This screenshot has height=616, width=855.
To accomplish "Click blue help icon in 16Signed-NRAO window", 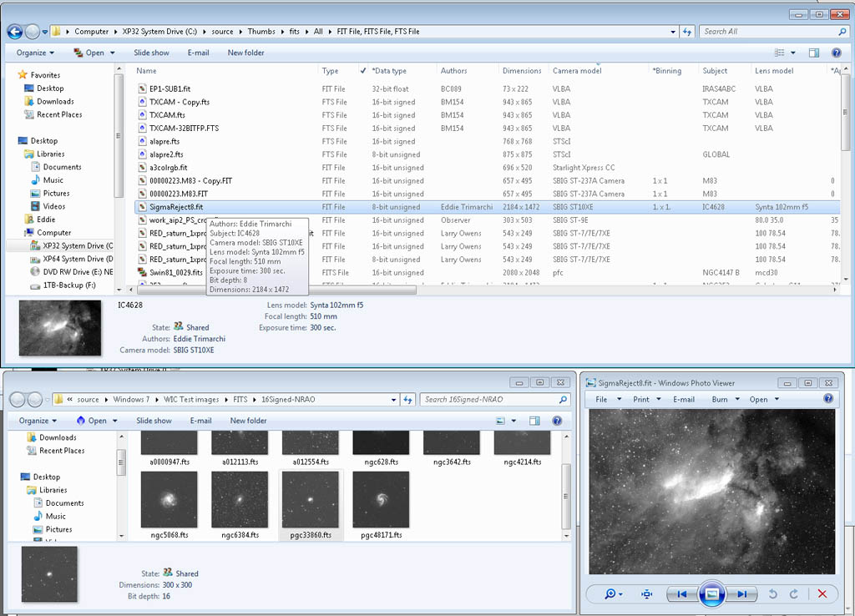I will pos(556,421).
